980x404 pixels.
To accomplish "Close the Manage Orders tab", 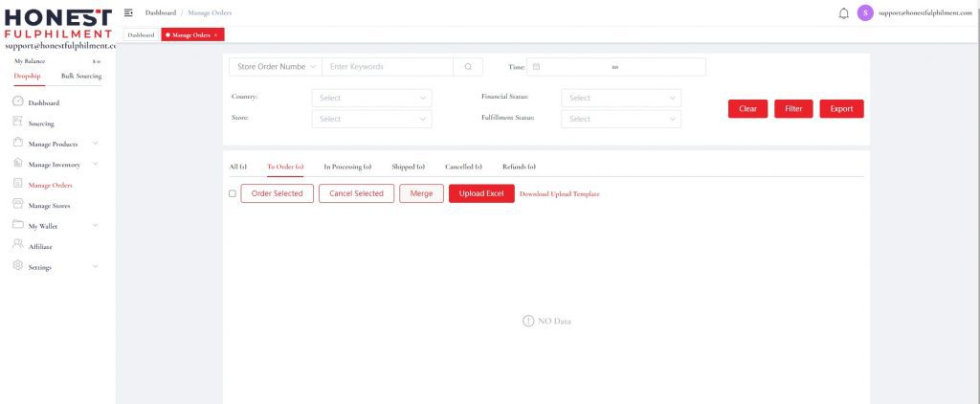I will 216,35.
